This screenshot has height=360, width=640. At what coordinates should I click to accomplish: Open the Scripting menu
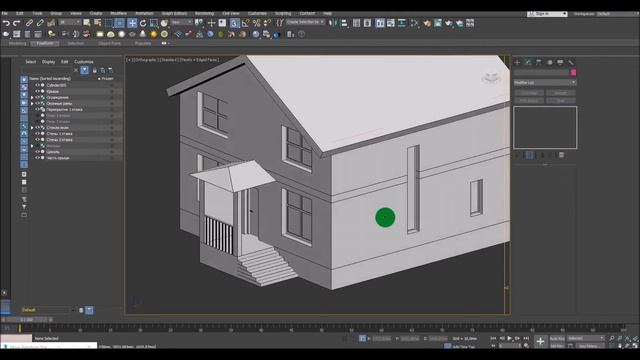tap(283, 13)
